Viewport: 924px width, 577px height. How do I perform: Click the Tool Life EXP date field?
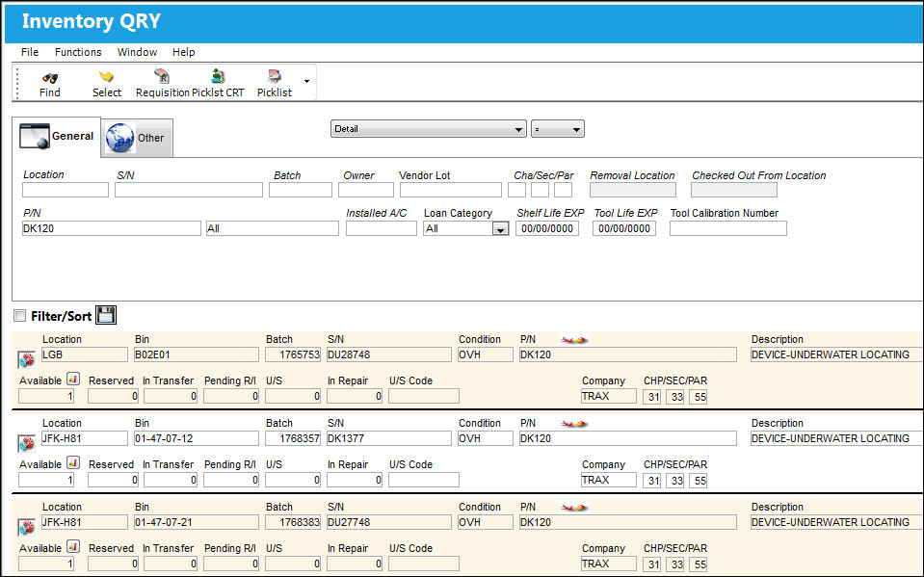tap(624, 228)
